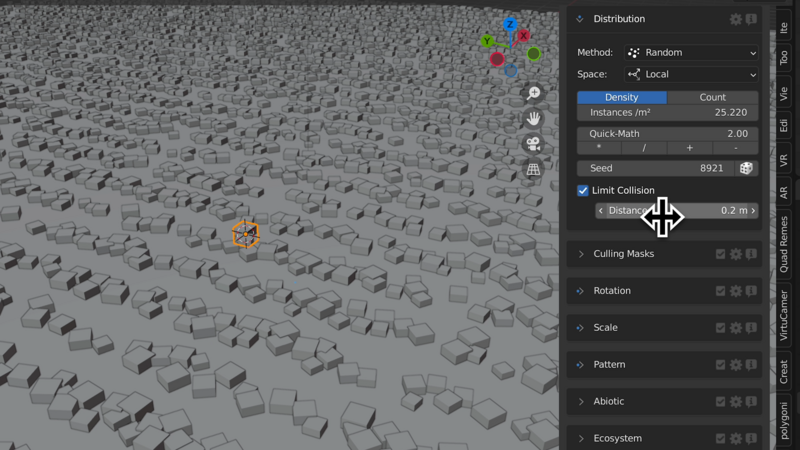Open the VirtuCamera sidebar tab
The width and height of the screenshot is (800, 450).
coord(784,315)
